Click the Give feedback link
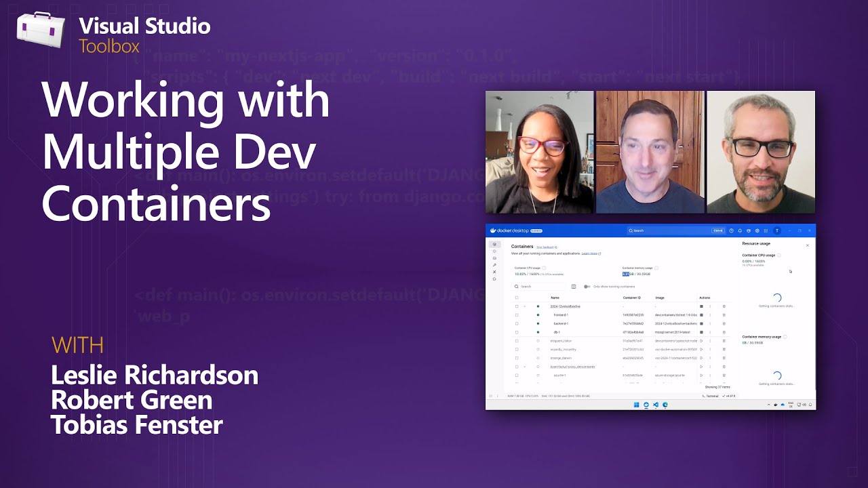This screenshot has width=868, height=488. 547,247
